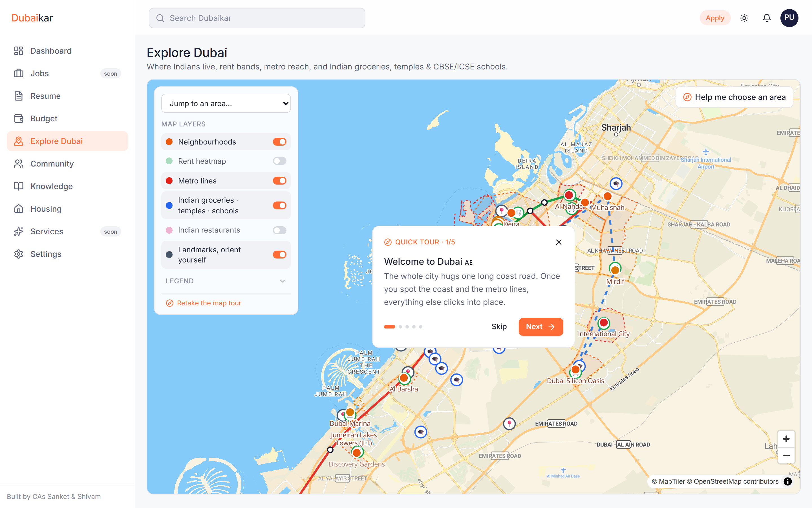Expand the Legend section

coord(226,281)
